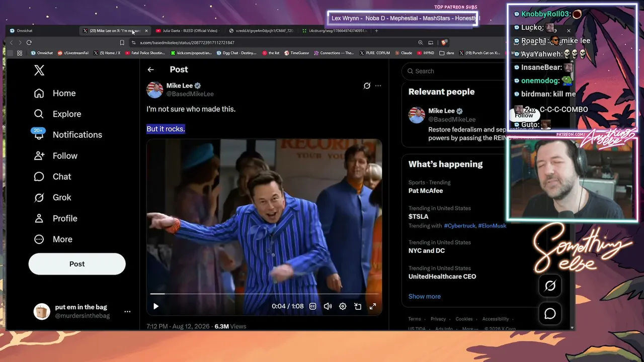This screenshot has width=644, height=362.
Task: Open the Terms footer link
Action: [415, 319]
